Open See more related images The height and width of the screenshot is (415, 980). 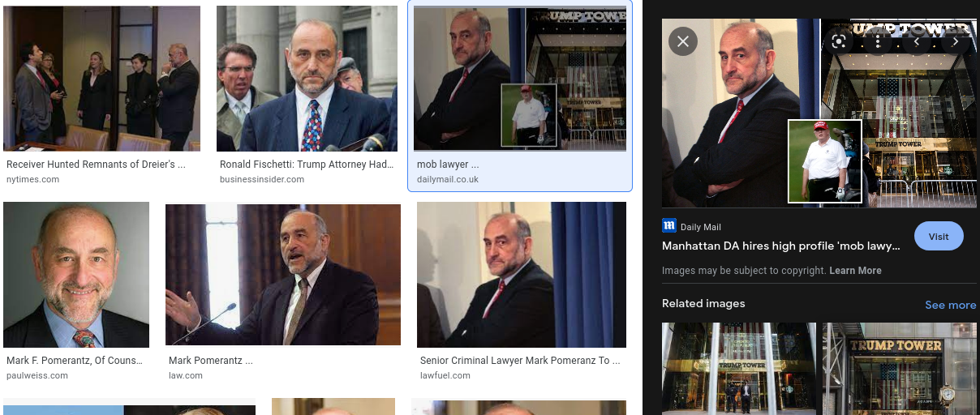point(951,305)
